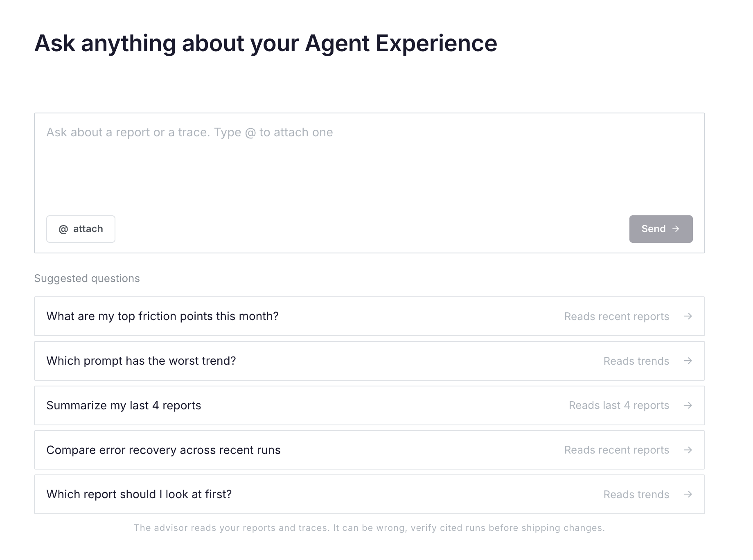Screen dimensions: 753x560
Task: Click 'Reads recent reports' on friction points row
Action: [x=617, y=316]
